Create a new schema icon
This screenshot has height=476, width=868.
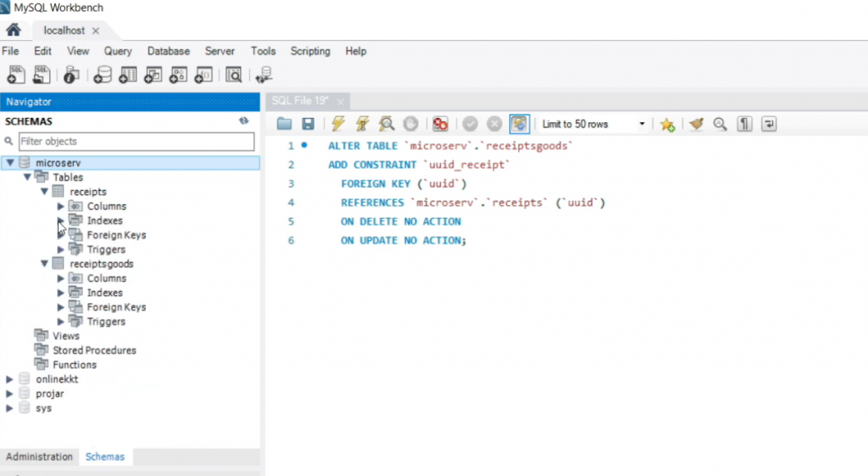(x=102, y=75)
